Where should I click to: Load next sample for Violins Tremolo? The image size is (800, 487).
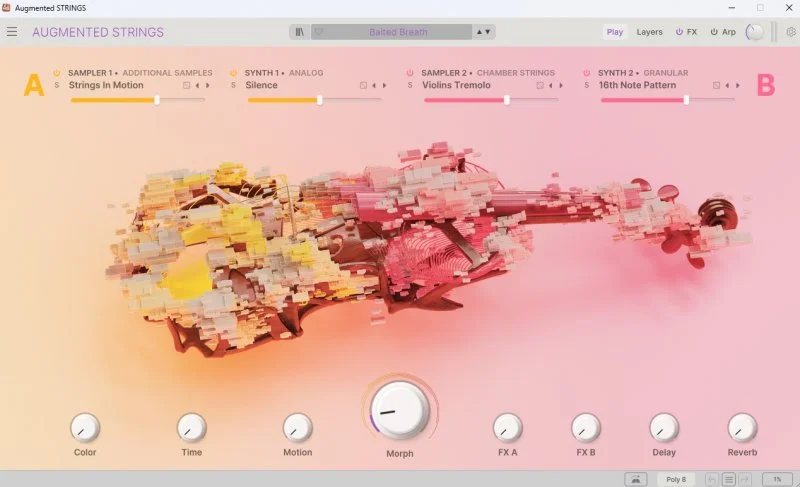tap(561, 85)
